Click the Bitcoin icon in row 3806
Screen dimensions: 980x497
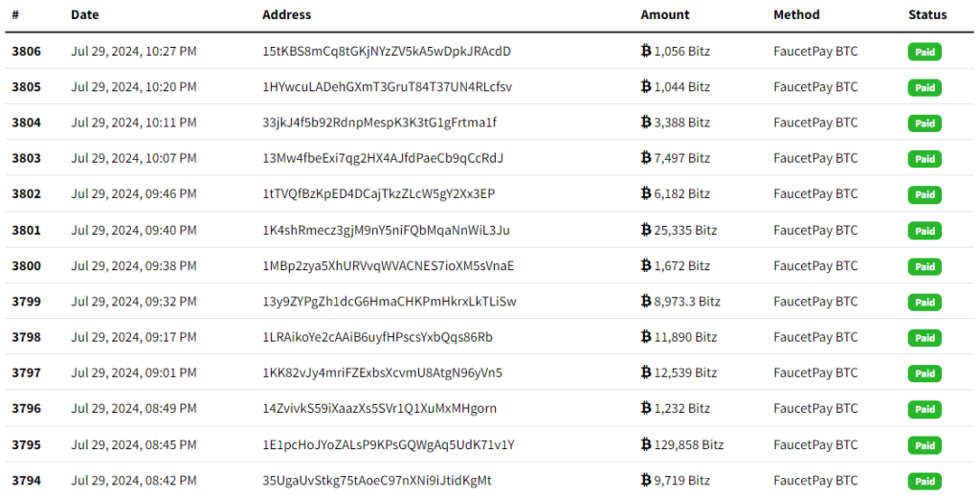(x=646, y=51)
